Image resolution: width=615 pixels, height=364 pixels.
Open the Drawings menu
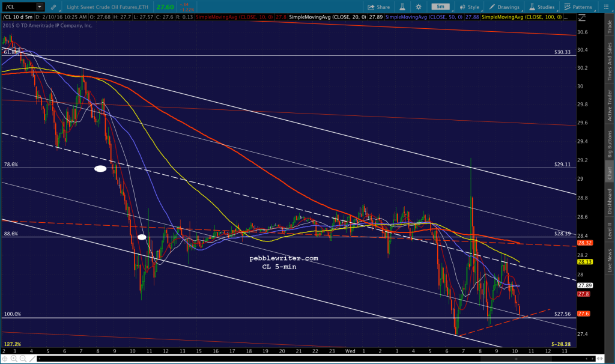click(x=504, y=7)
